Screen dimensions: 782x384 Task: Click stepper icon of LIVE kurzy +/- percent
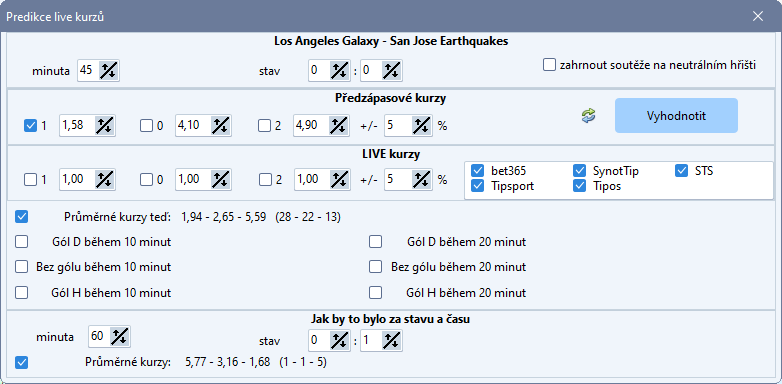point(421,180)
